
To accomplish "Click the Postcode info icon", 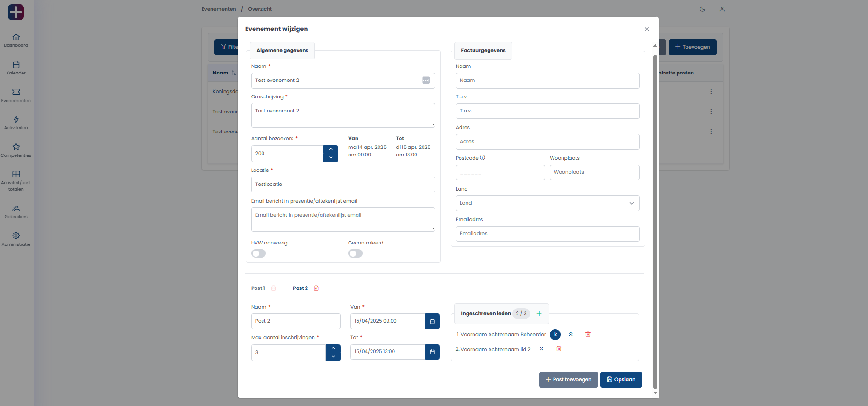I will tap(482, 158).
